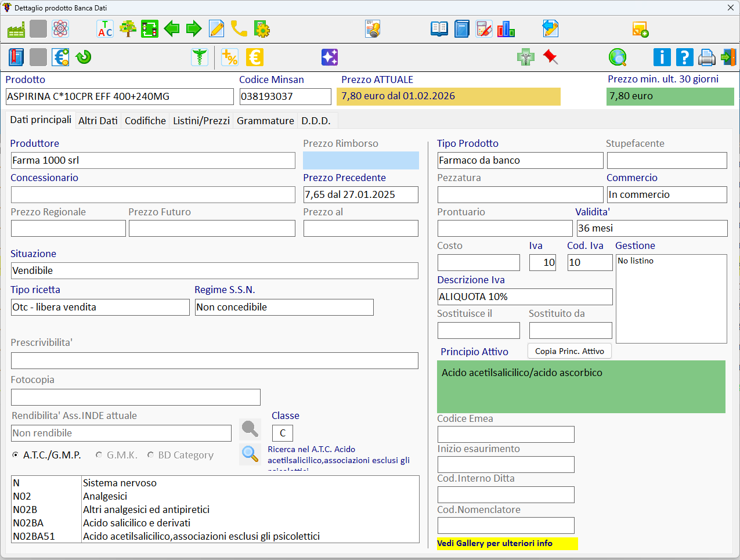Click Prezzo Precedente field 7,65 dal 27.01.2025

pyautogui.click(x=361, y=194)
